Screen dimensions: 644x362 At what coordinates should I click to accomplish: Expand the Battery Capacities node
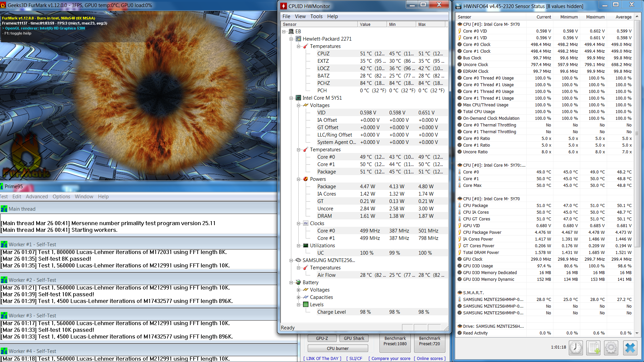tap(298, 297)
